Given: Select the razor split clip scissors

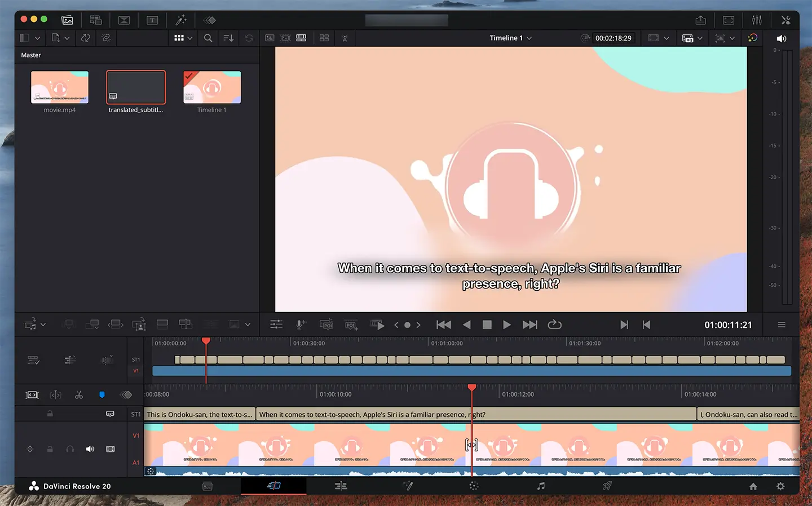Looking at the screenshot, I should tap(79, 395).
